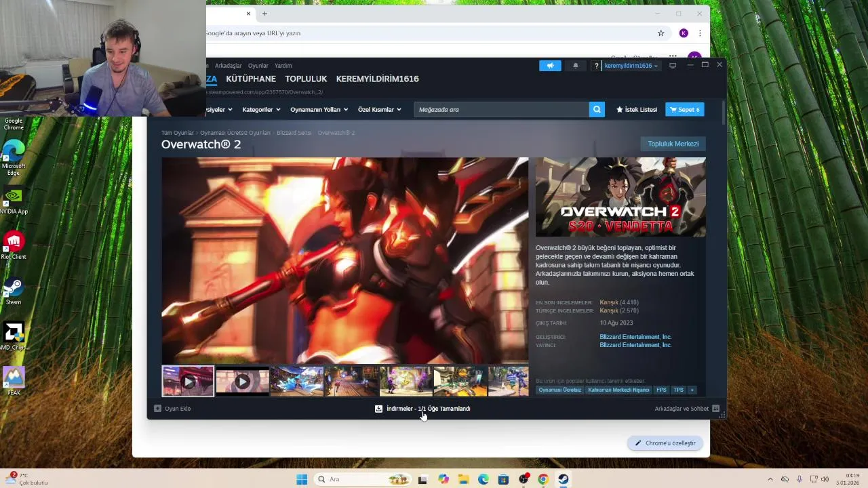Go to the TOPLULUK tab
Screen dimensions: 868x488
pyautogui.click(x=306, y=79)
